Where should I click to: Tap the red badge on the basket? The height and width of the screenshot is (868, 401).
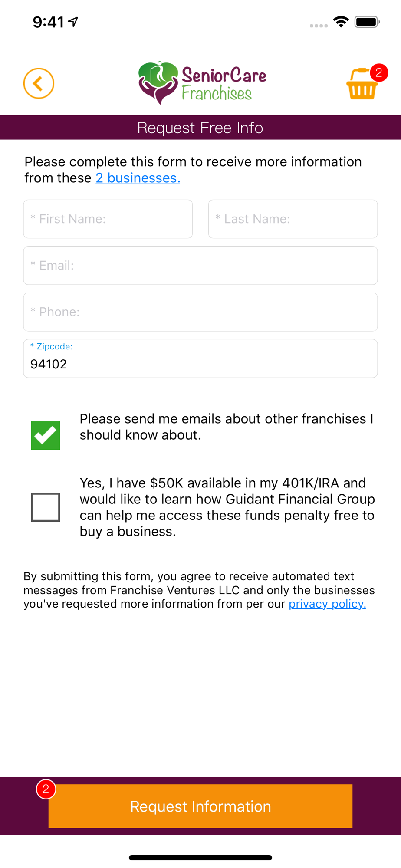[x=379, y=72]
